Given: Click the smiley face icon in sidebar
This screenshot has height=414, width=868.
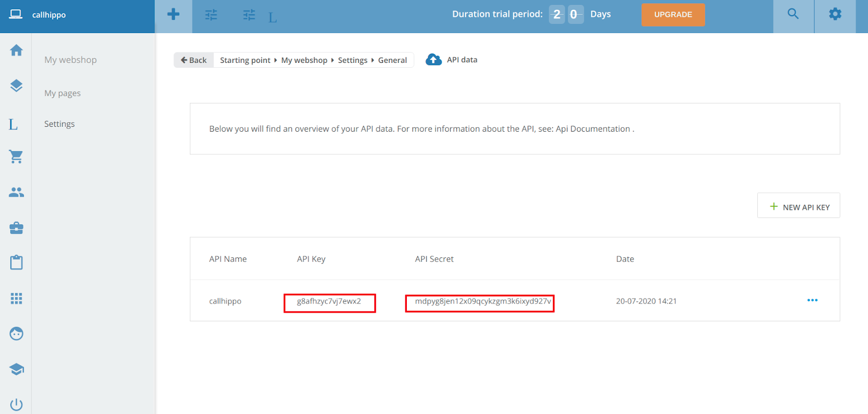Looking at the screenshot, I should [16, 334].
